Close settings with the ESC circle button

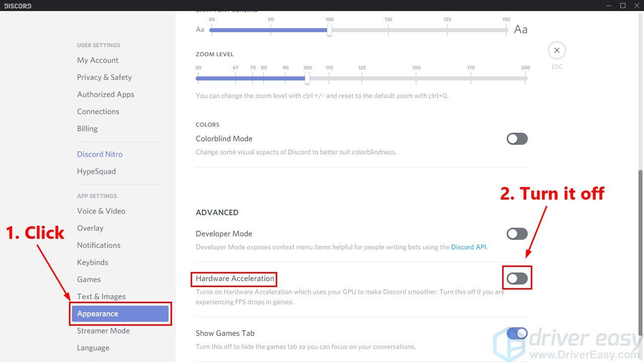coord(556,50)
